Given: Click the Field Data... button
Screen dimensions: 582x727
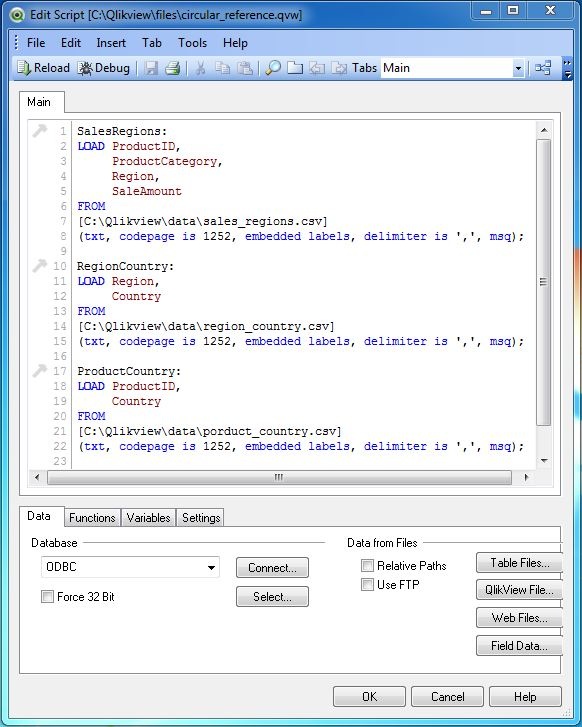Looking at the screenshot, I should pyautogui.click(x=519, y=645).
